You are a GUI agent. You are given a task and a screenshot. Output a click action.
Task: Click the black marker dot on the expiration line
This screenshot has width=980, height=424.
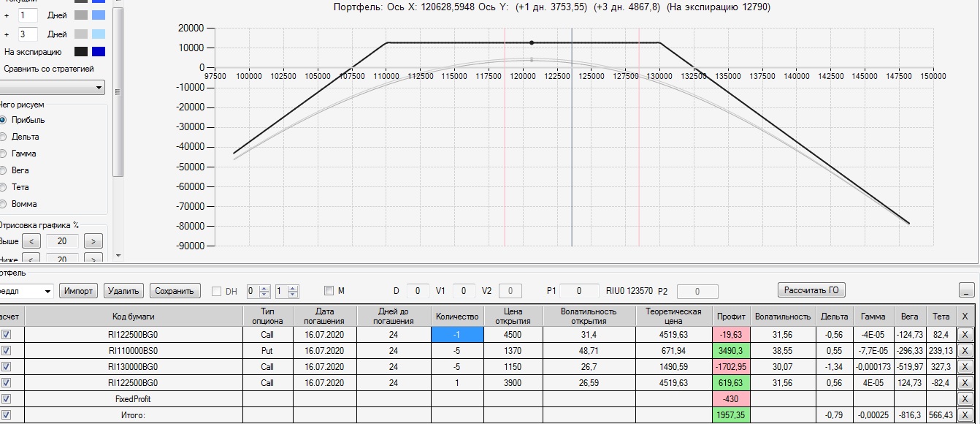(x=532, y=42)
